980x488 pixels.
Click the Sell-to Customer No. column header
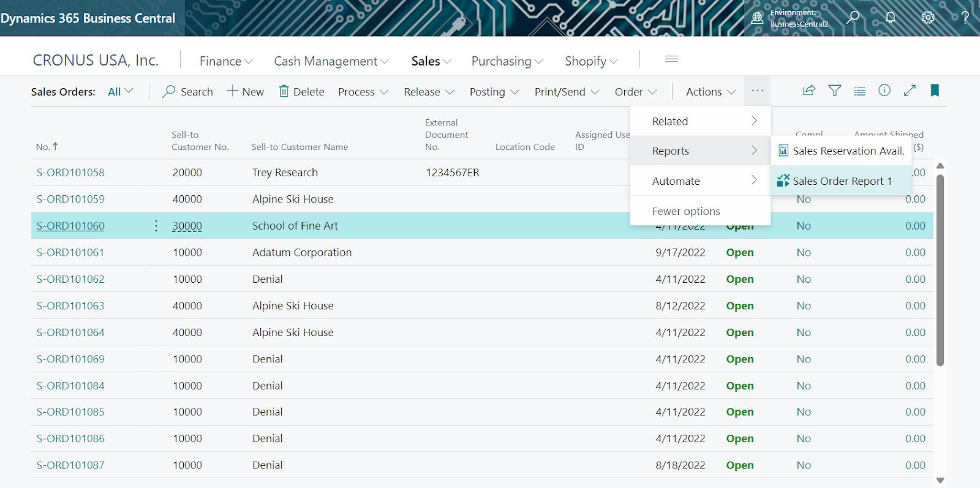pyautogui.click(x=200, y=141)
